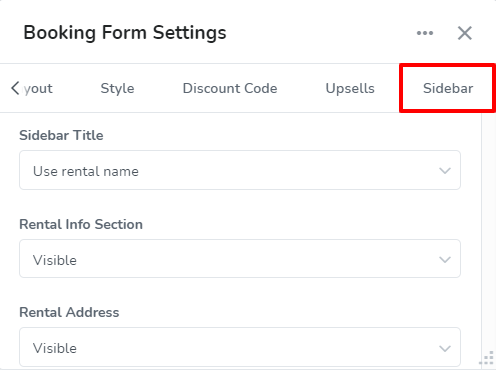The image size is (496, 370).
Task: Click the left chevron to scroll tabs back
Action: pos(15,88)
